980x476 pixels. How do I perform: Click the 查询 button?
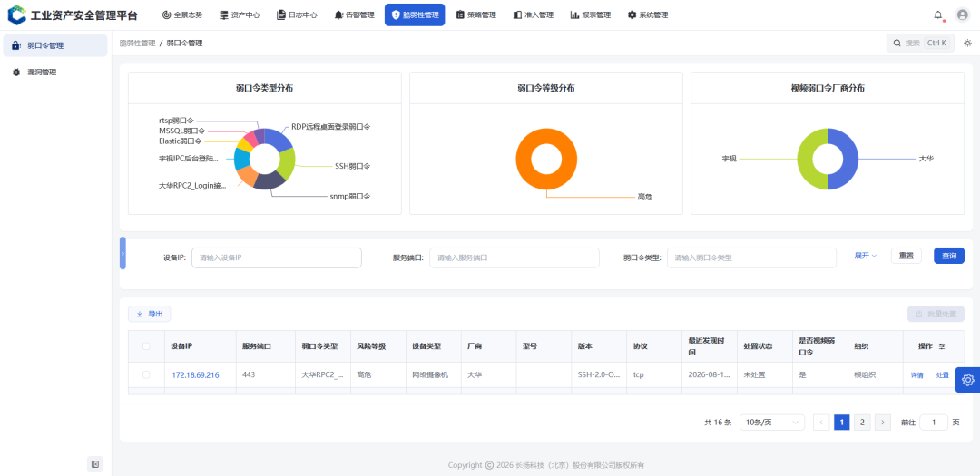click(949, 256)
